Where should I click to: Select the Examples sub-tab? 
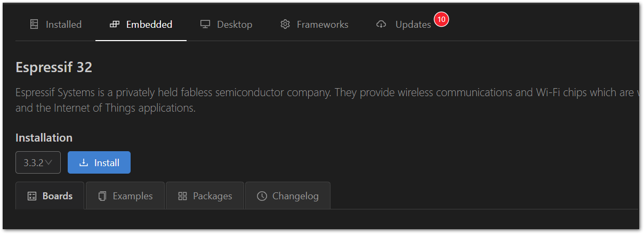[125, 196]
